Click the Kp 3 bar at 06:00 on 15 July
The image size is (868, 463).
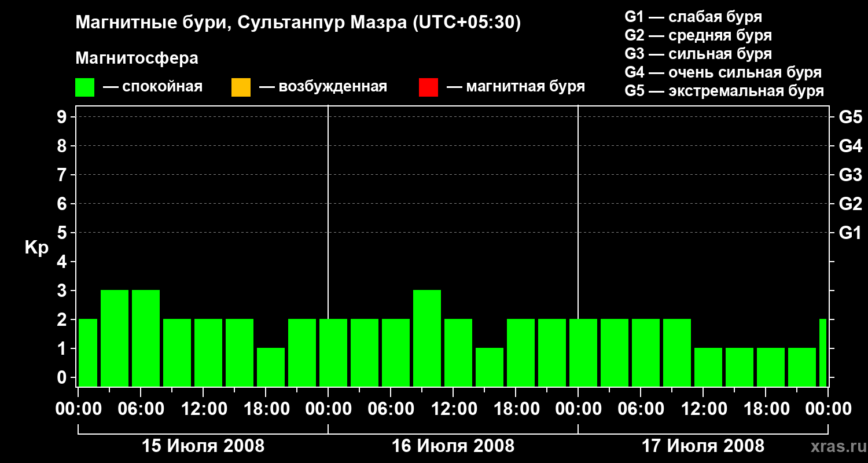click(146, 338)
